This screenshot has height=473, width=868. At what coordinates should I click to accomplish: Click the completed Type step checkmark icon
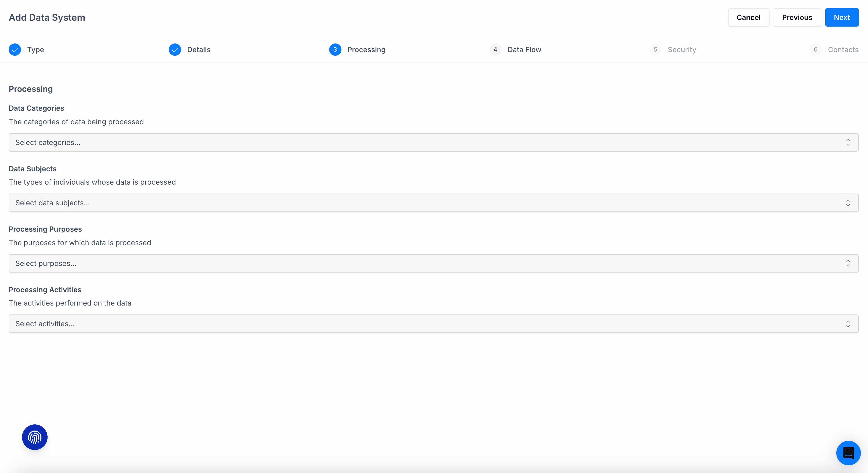pyautogui.click(x=15, y=50)
